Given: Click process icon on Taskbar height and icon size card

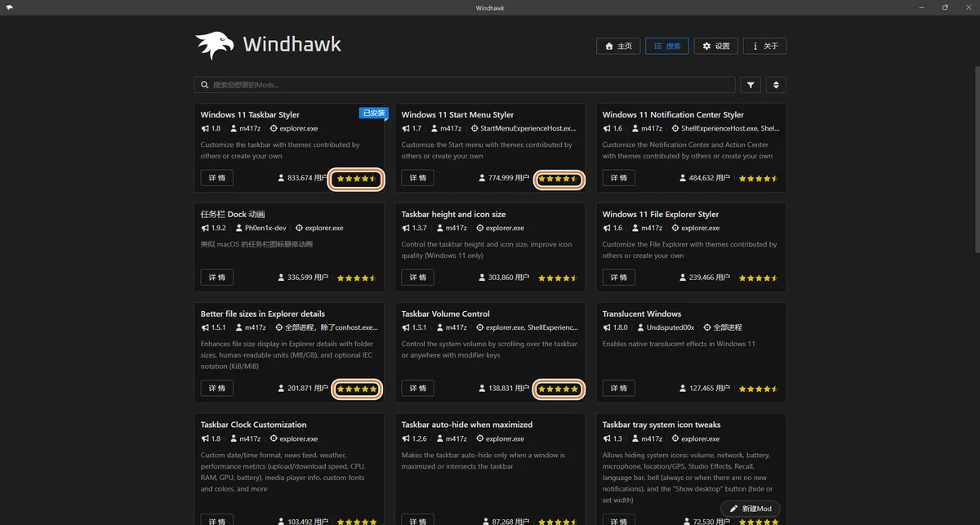Looking at the screenshot, I should 480,228.
